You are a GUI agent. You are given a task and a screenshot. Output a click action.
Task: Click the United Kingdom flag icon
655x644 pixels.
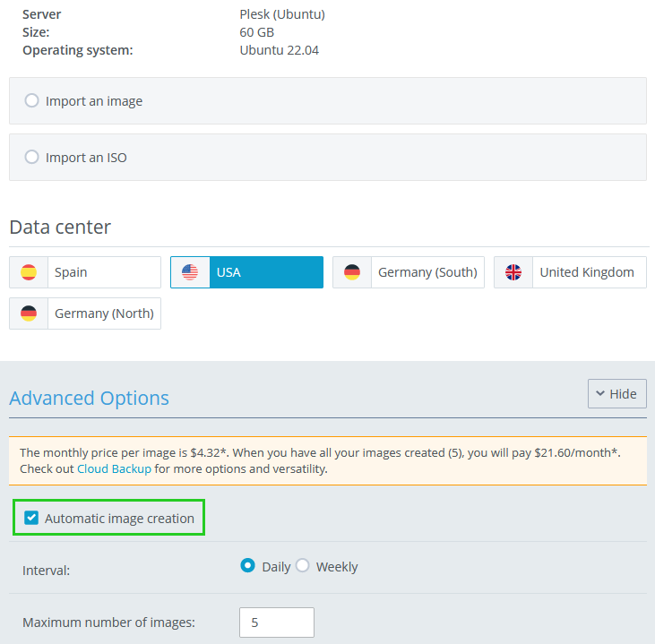(x=513, y=272)
